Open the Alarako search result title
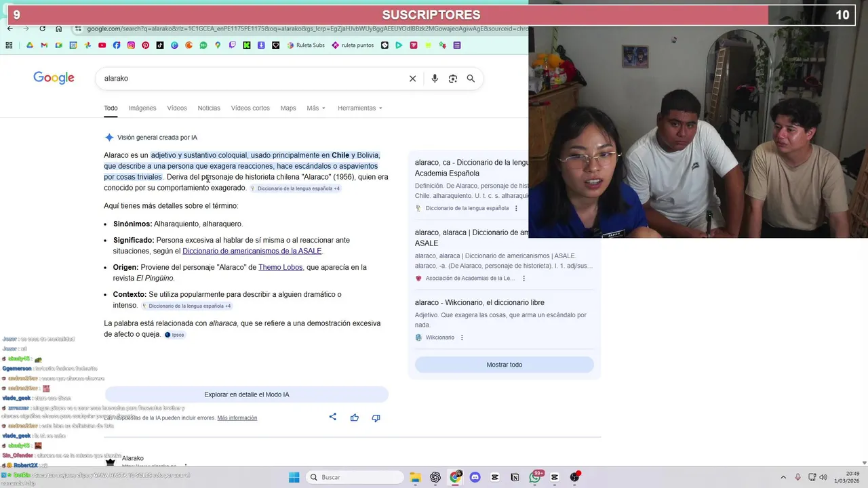Screen dimensions: 868x488 coord(133,458)
